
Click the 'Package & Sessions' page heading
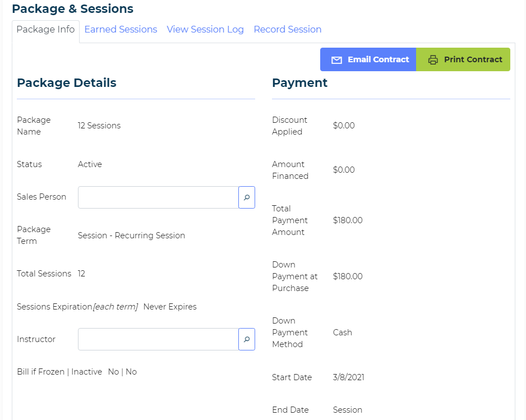[x=72, y=9]
